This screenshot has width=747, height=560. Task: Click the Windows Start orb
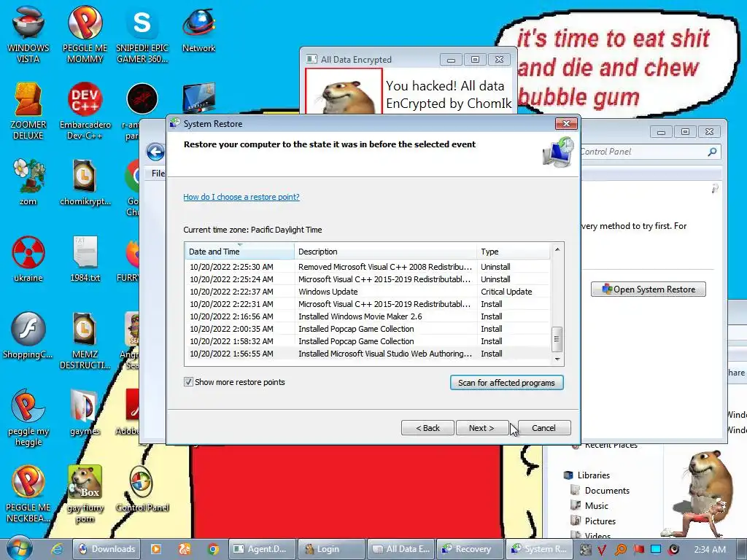tap(20, 548)
